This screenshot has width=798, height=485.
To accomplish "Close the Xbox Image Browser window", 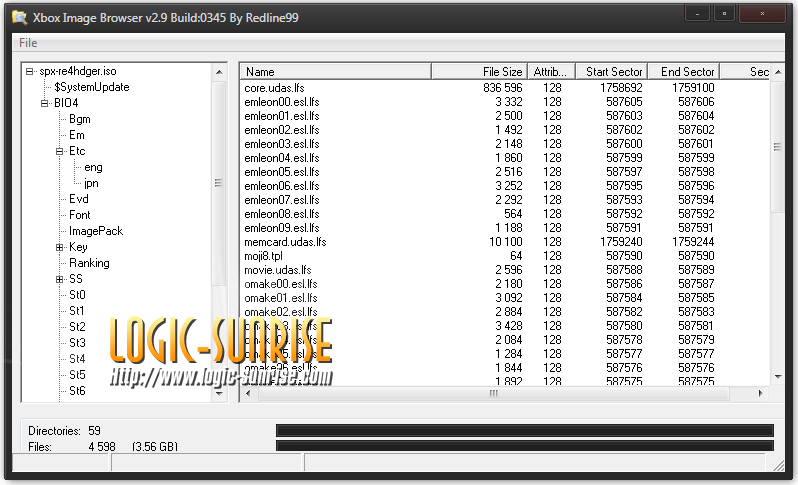I will [761, 14].
